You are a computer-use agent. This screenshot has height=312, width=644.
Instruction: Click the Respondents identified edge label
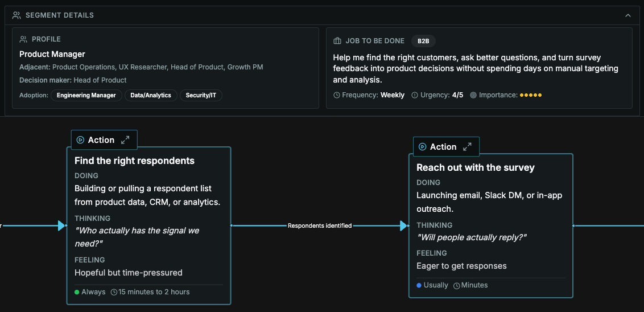[320, 225]
